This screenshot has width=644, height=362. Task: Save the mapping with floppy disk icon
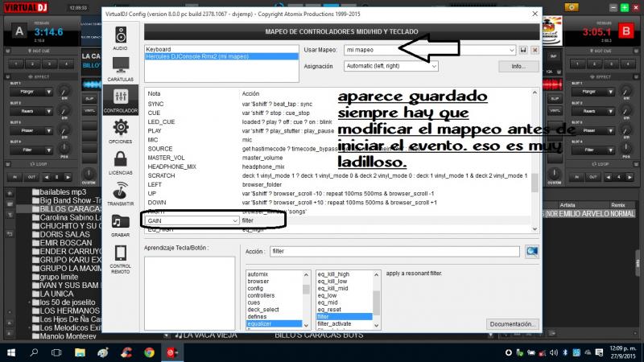point(522,50)
